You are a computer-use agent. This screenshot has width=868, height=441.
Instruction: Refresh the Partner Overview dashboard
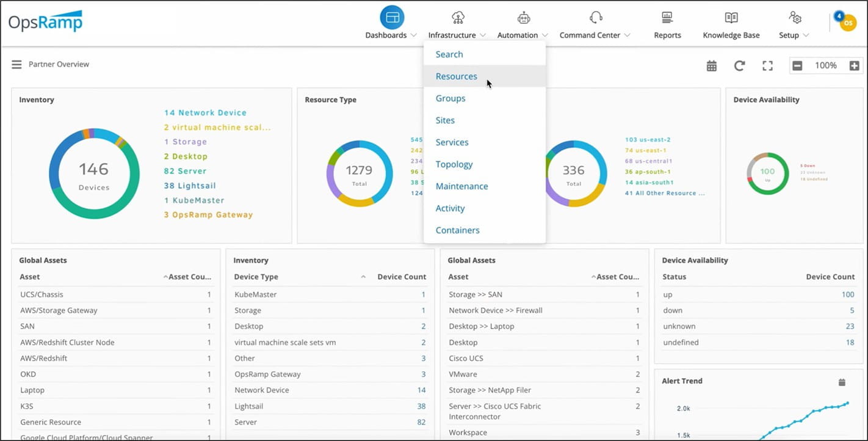pos(739,65)
